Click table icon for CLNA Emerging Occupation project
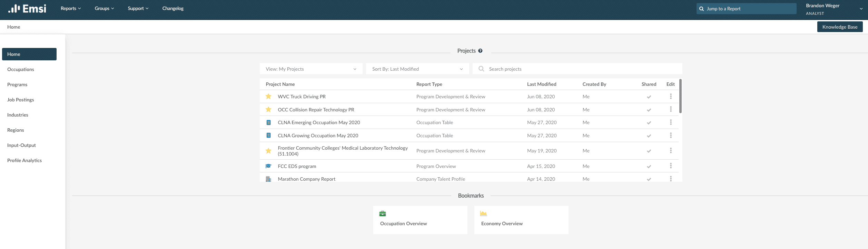 [x=268, y=122]
